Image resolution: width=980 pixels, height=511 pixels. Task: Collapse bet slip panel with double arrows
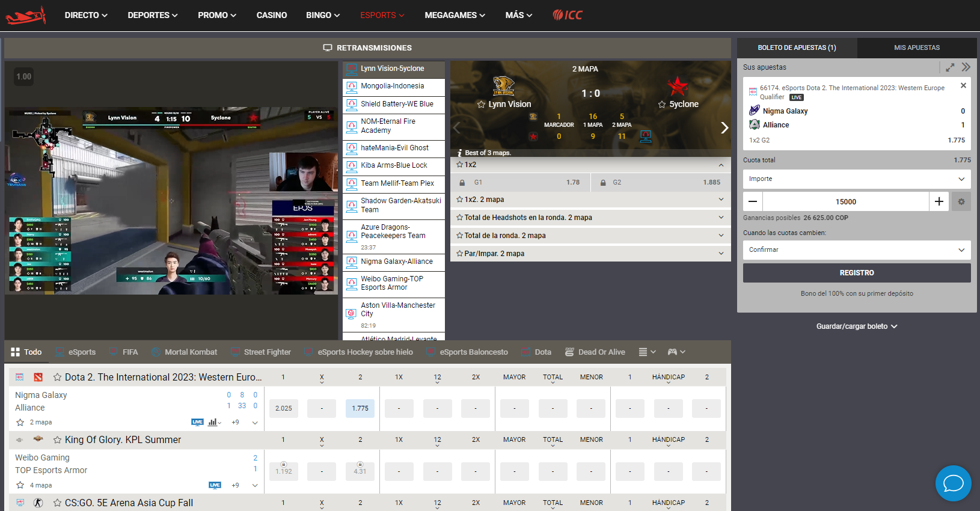[966, 67]
